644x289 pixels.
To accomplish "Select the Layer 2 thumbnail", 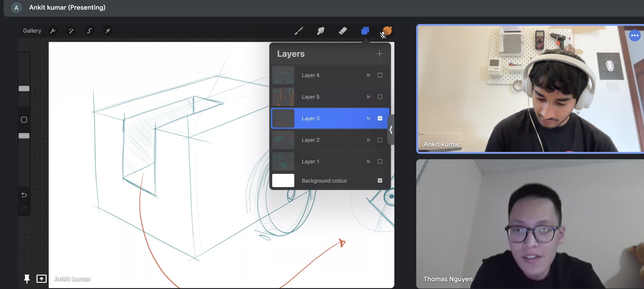I will (x=283, y=140).
